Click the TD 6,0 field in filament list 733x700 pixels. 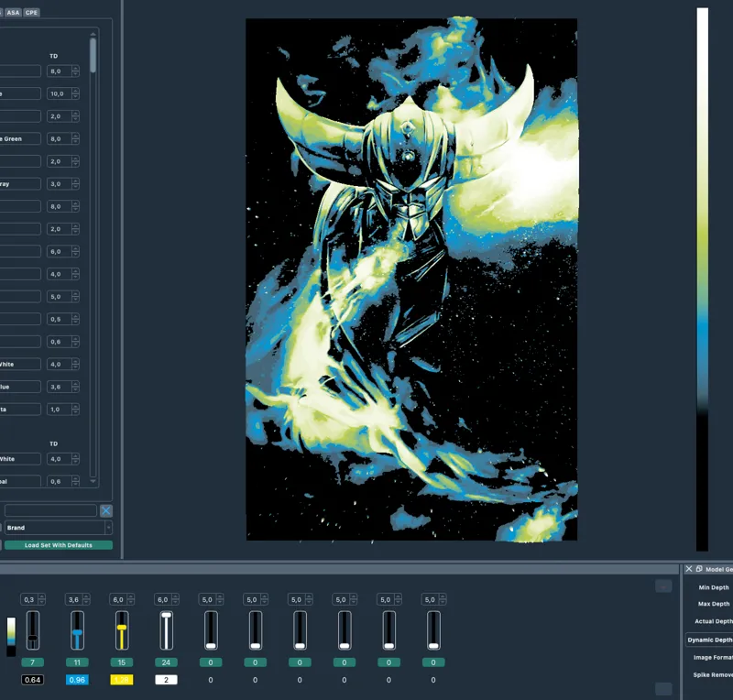[62, 252]
